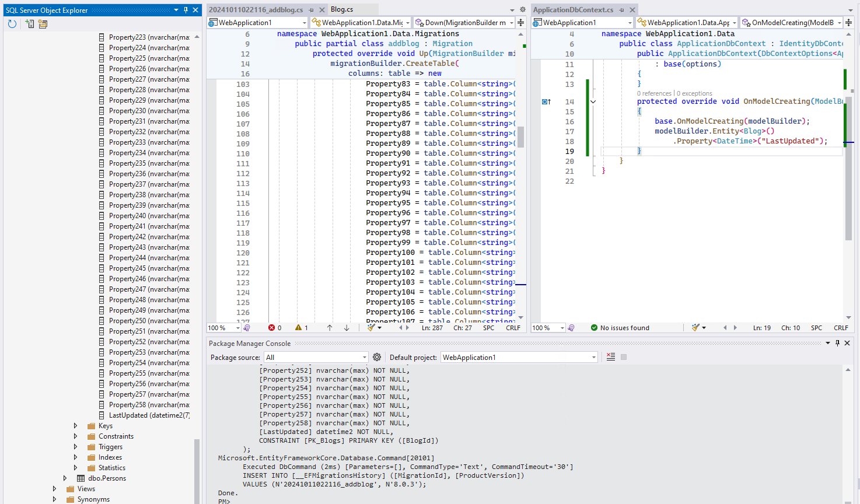The height and width of the screenshot is (504, 860).
Task: Change zoom level 100 % in ApplicationDbContext editor
Action: (548, 328)
